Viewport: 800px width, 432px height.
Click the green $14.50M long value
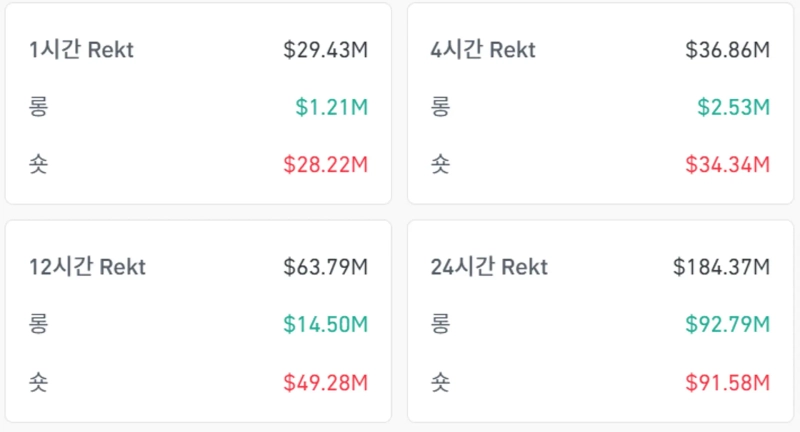(x=325, y=324)
